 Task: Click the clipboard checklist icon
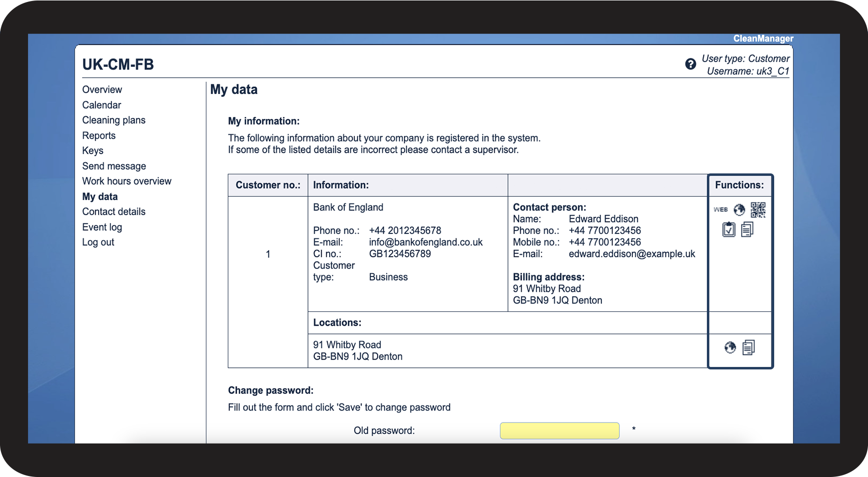pyautogui.click(x=729, y=229)
